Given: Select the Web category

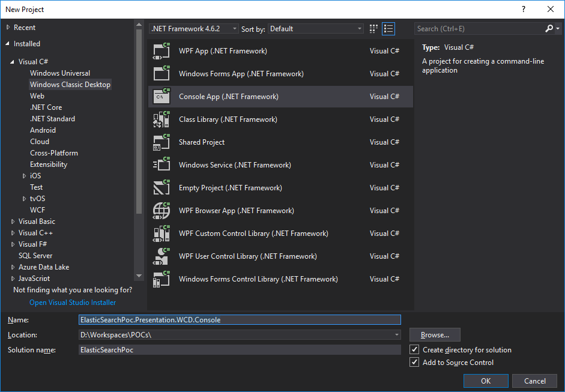Looking at the screenshot, I should 37,96.
